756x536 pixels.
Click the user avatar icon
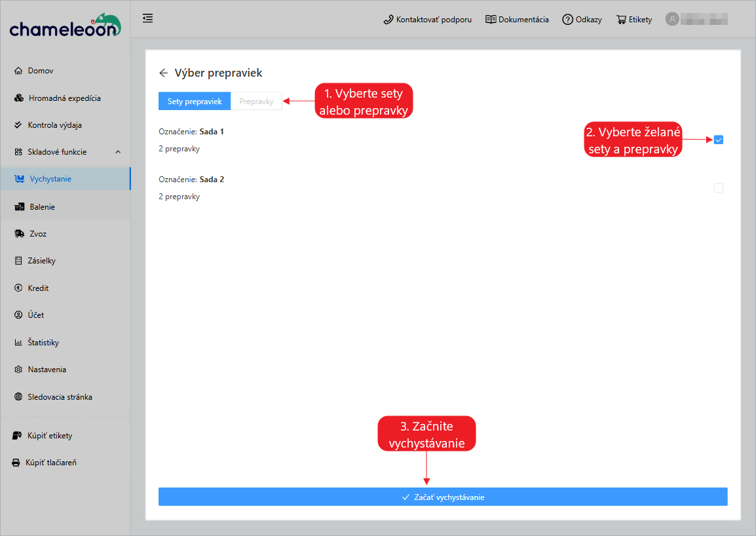point(672,19)
